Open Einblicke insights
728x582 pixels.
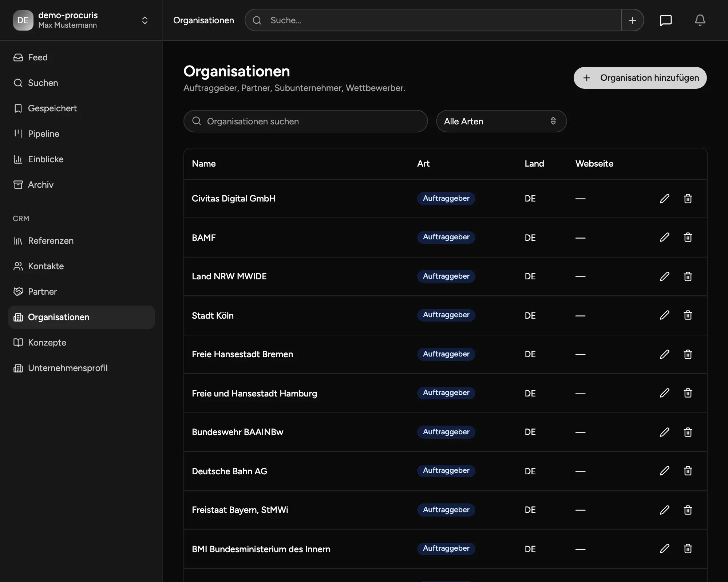pyautogui.click(x=81, y=159)
